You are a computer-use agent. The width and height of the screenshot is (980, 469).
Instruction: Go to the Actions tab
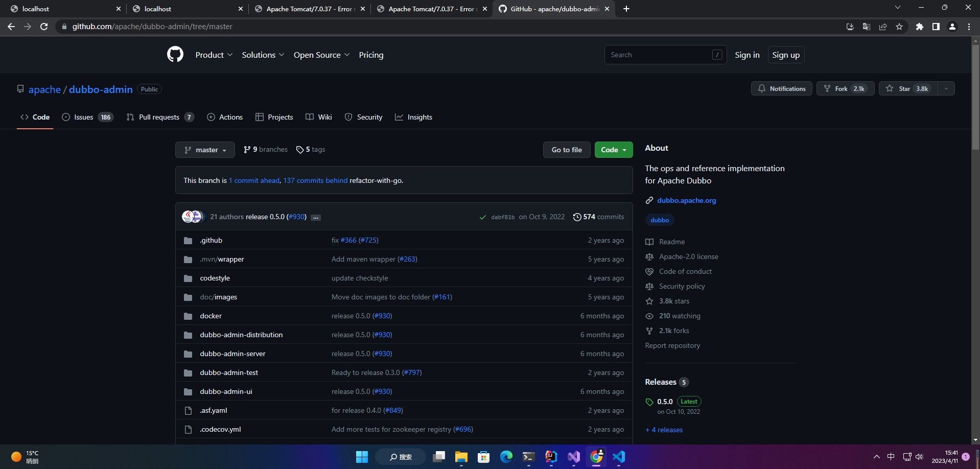(x=225, y=117)
